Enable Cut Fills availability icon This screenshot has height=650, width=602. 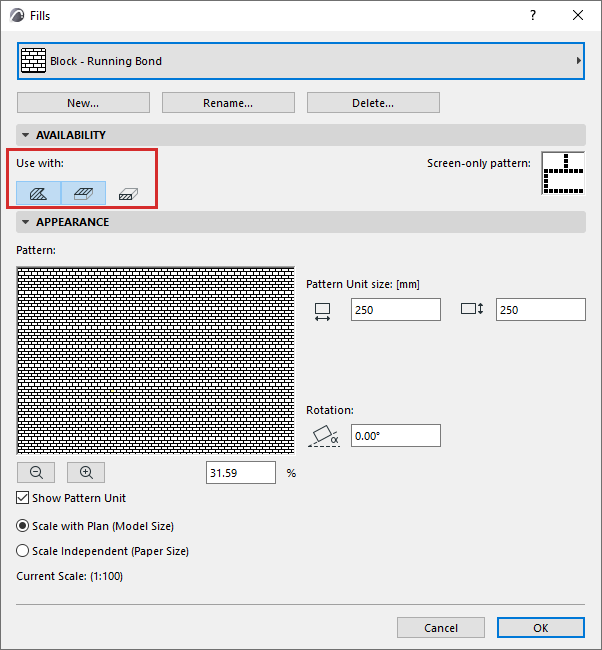[128, 193]
